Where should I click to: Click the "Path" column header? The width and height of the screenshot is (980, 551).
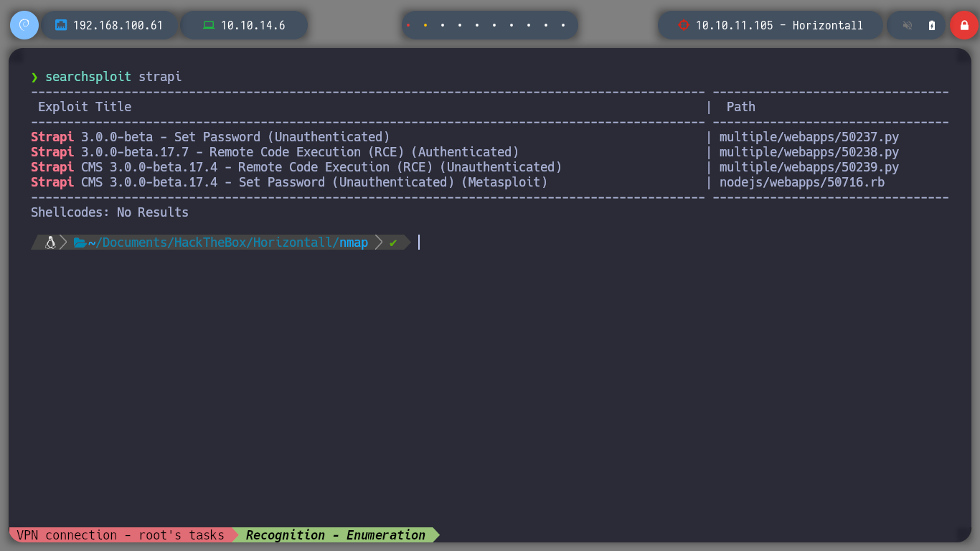741,107
